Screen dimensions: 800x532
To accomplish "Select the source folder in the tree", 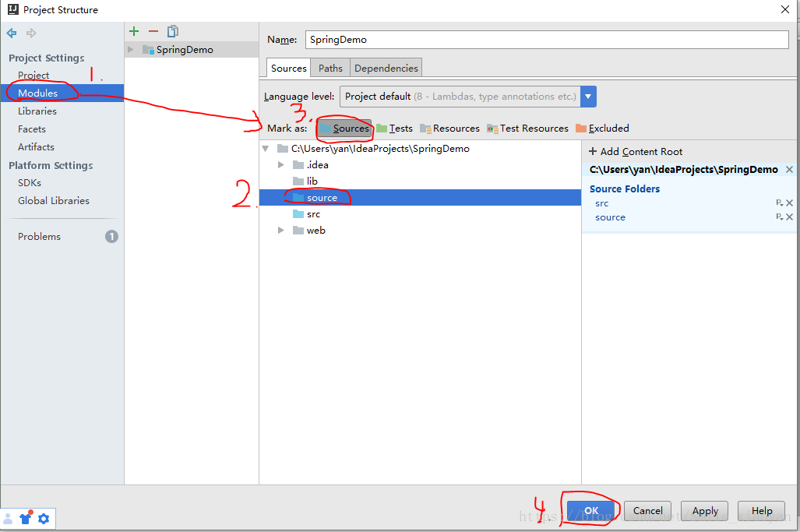I will (x=420, y=198).
